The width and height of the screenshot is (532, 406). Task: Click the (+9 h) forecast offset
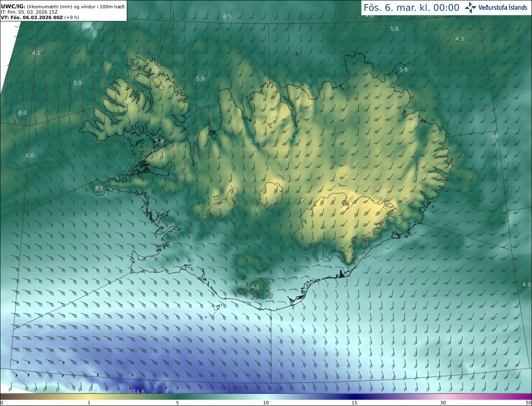(x=71, y=17)
